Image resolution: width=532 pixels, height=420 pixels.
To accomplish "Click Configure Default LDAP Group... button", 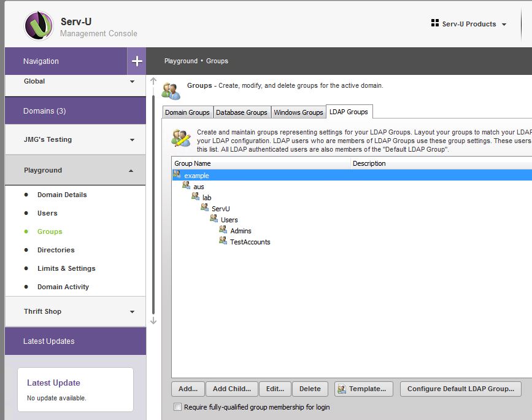I will coord(460,389).
